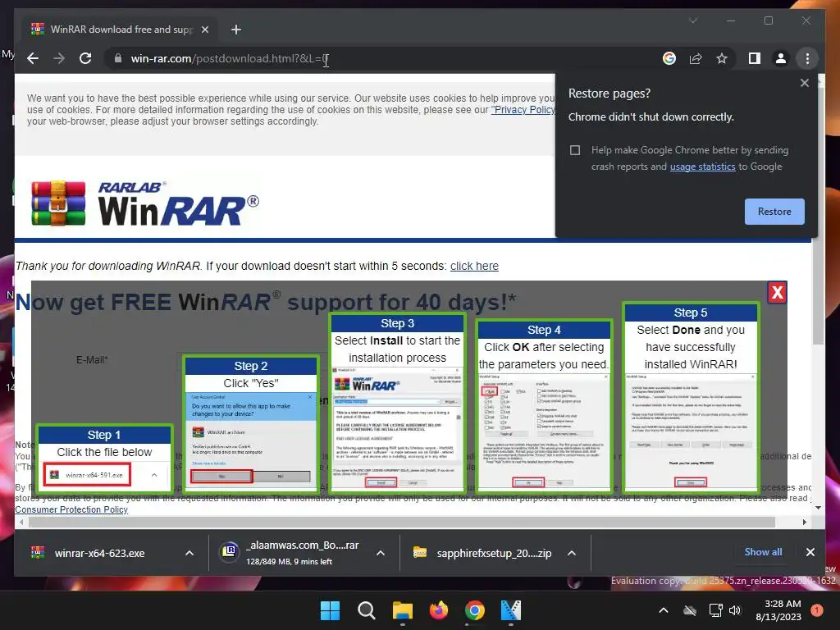Open the clapperboard app taskbar icon
The height and width of the screenshot is (630, 840).
click(510, 610)
